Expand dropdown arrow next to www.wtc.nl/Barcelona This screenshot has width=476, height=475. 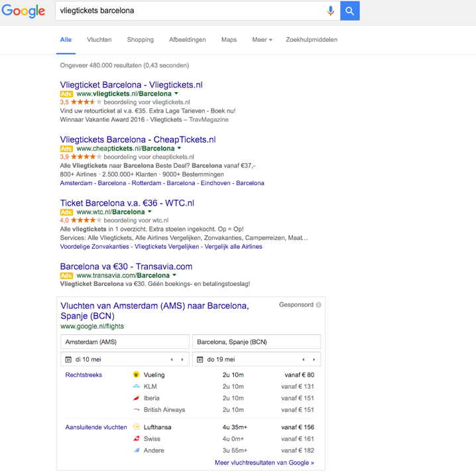click(150, 212)
